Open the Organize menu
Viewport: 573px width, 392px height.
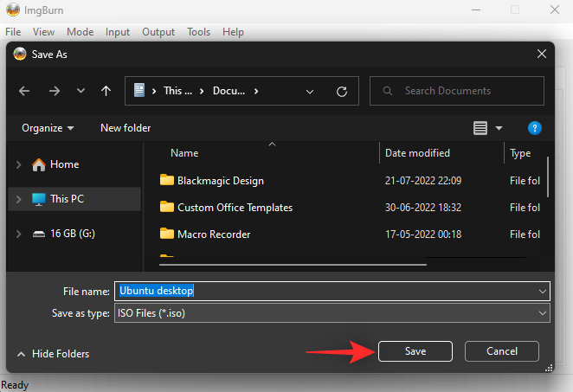pos(48,128)
